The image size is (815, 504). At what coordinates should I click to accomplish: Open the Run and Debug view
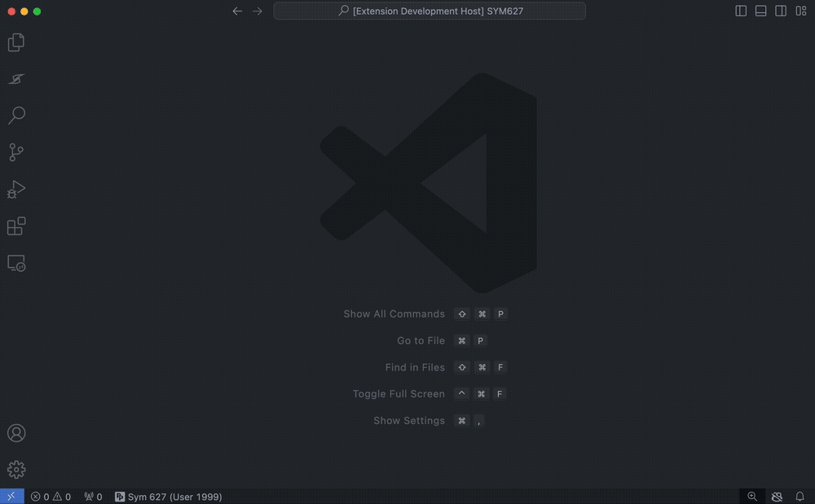pos(16,190)
